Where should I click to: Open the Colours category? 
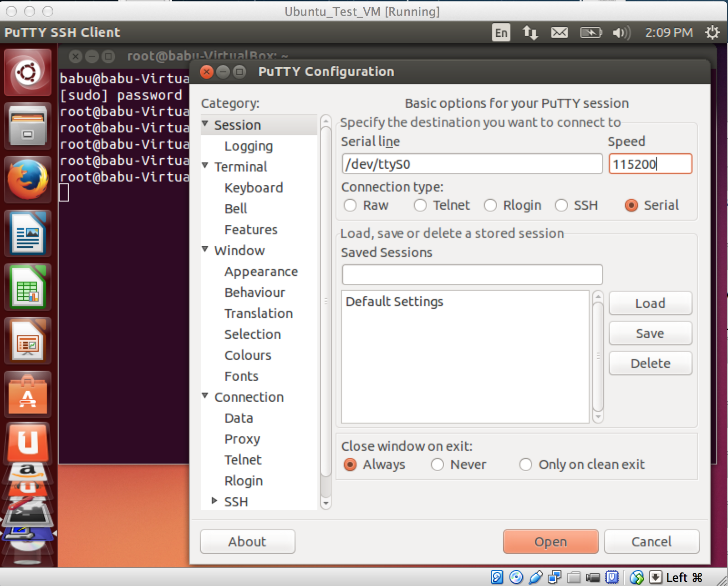coord(248,355)
